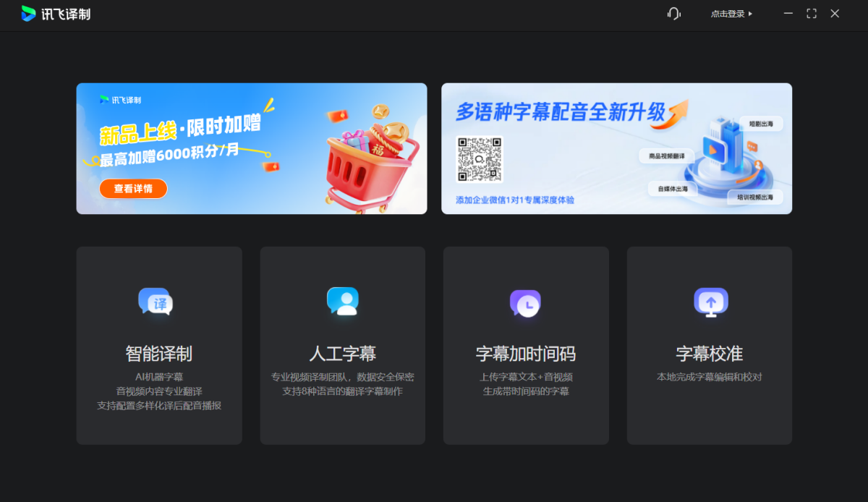Open the 智能译制 card title
Viewport: 868px width, 502px height.
click(159, 354)
